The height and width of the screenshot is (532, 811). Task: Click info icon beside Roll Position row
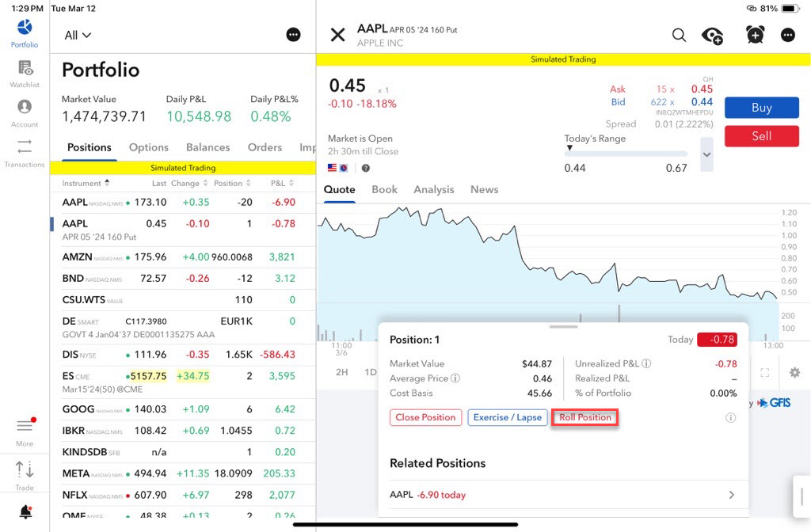click(730, 417)
